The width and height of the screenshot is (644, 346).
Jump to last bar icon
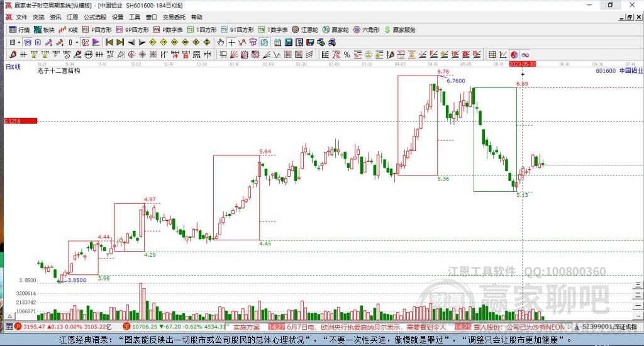[120, 42]
